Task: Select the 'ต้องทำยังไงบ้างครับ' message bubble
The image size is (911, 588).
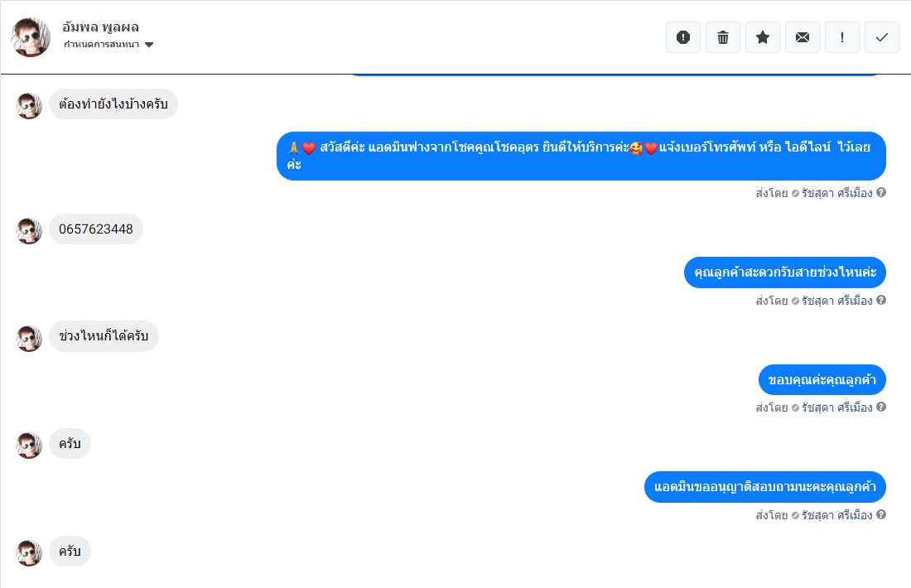Action: [x=113, y=104]
